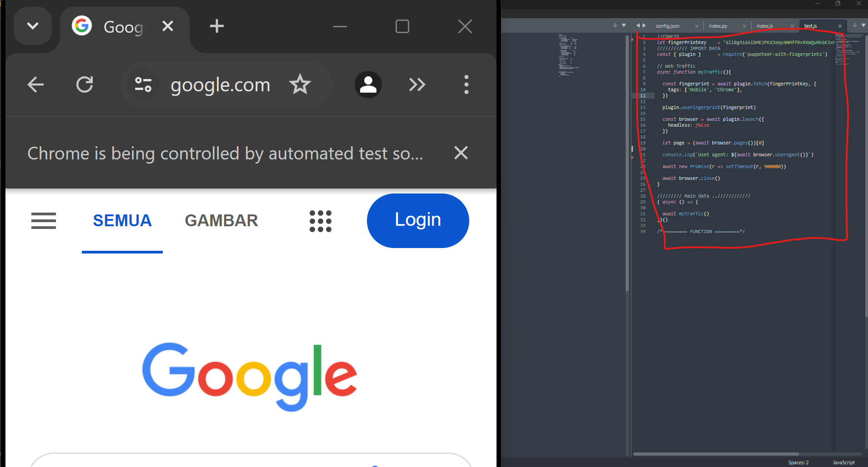
Task: Switch to the index.py editor tab
Action: (718, 26)
